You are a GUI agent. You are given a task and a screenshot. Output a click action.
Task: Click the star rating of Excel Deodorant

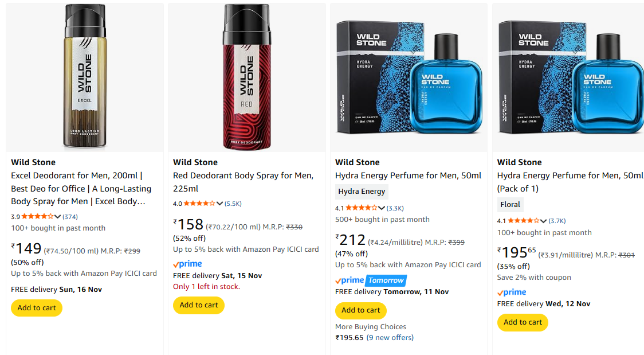coord(37,217)
